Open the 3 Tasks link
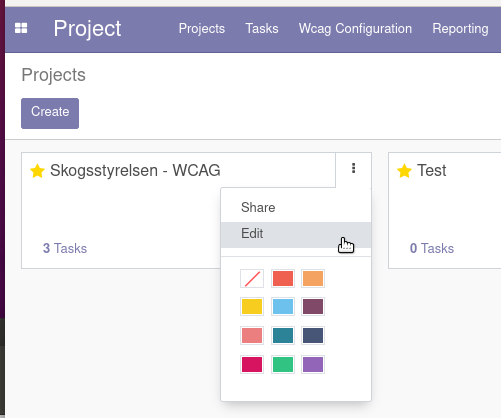This screenshot has width=501, height=418. pyautogui.click(x=65, y=248)
